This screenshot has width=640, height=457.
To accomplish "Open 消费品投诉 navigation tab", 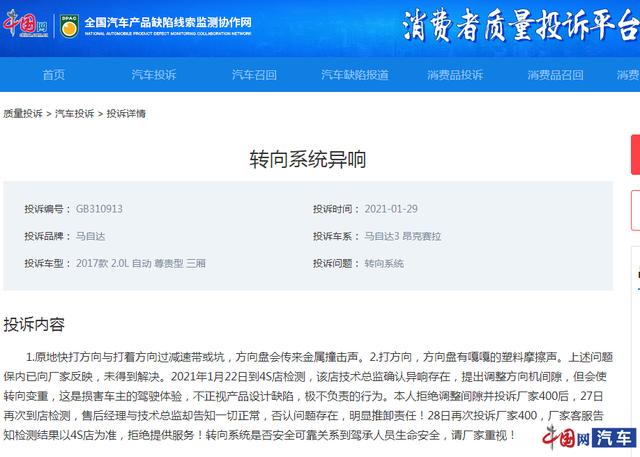I will [x=455, y=75].
